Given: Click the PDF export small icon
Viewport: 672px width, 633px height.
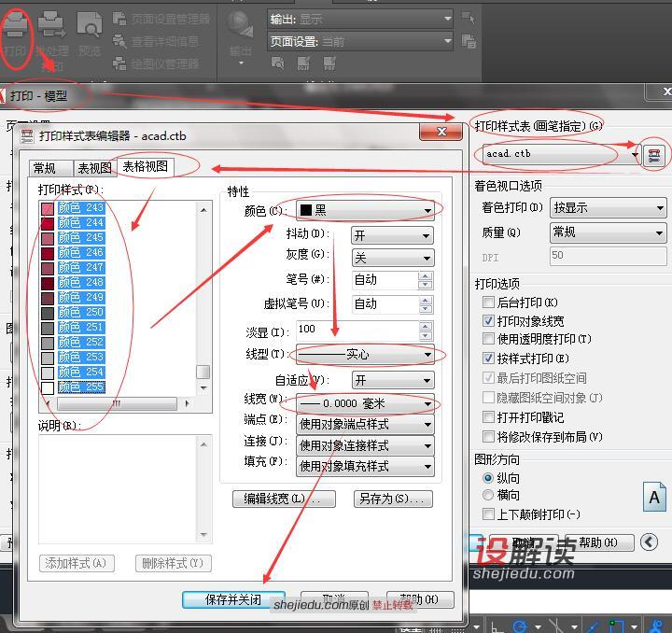Looking at the screenshot, I should (329, 63).
